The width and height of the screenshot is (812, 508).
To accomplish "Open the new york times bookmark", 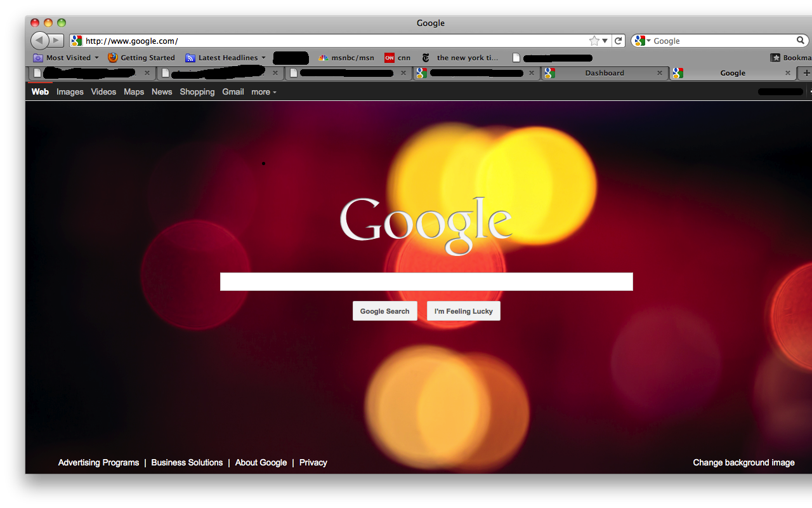I will pos(461,58).
